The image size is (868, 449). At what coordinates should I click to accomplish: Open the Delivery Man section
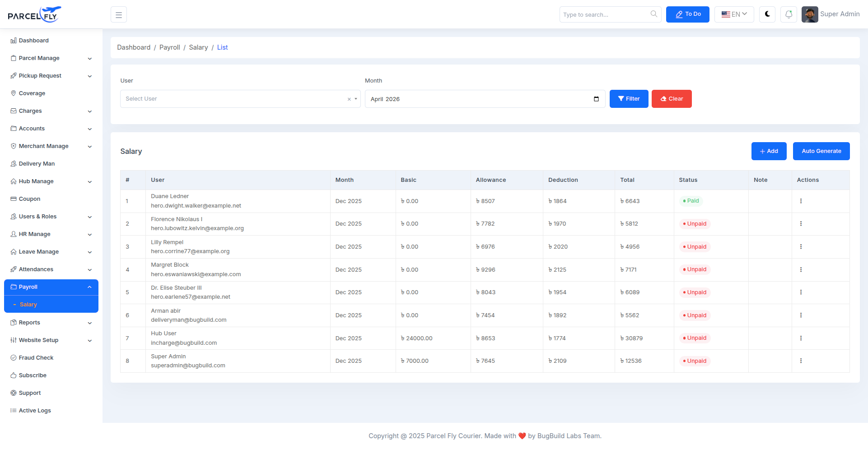37,163
